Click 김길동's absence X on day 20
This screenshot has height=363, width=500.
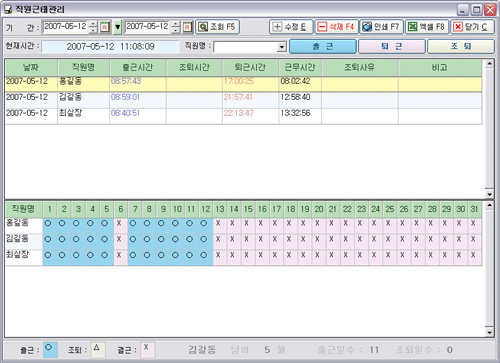point(317,239)
